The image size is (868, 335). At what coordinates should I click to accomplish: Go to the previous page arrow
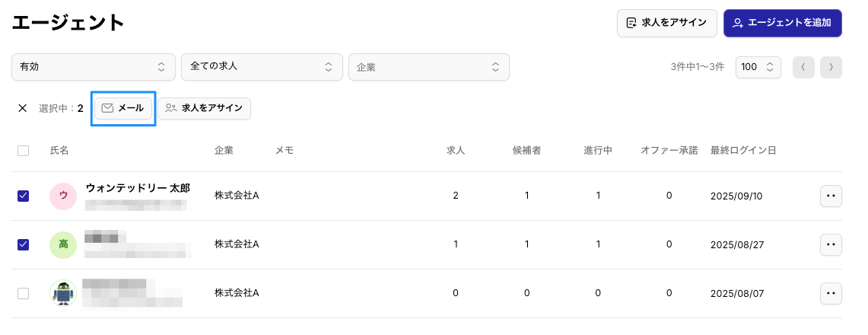803,67
